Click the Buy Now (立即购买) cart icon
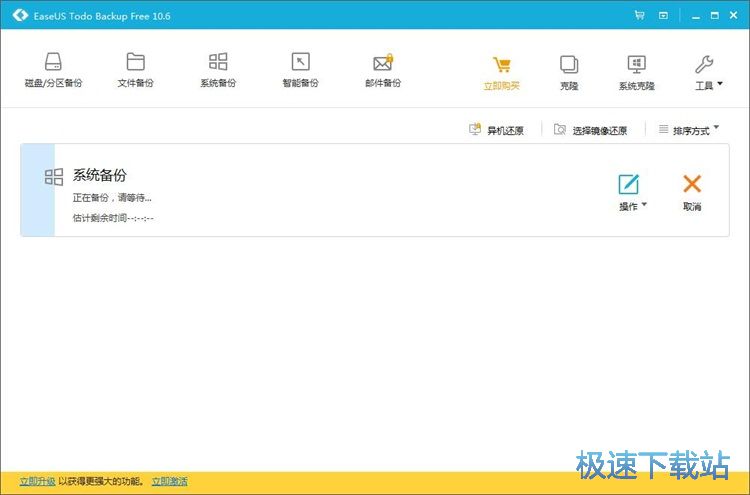The width and height of the screenshot is (750, 495). (x=502, y=72)
